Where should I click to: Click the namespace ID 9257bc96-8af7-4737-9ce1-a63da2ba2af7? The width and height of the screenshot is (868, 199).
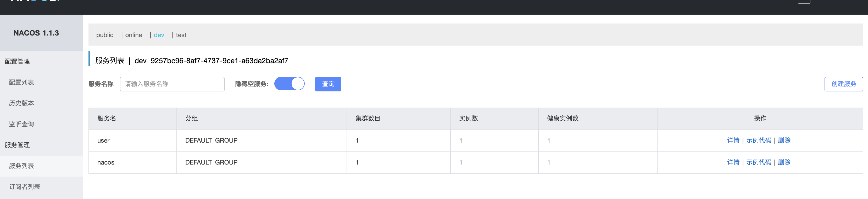coord(219,61)
